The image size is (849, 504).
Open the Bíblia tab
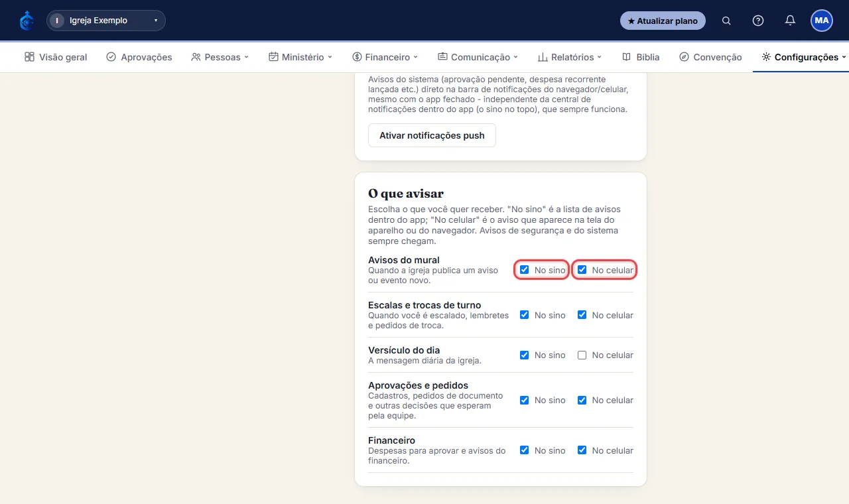coord(641,57)
